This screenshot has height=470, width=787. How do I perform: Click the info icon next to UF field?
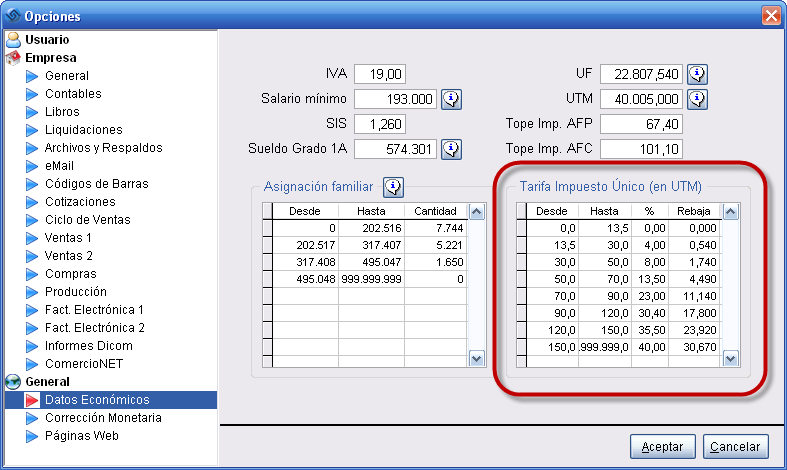pyautogui.click(x=697, y=74)
